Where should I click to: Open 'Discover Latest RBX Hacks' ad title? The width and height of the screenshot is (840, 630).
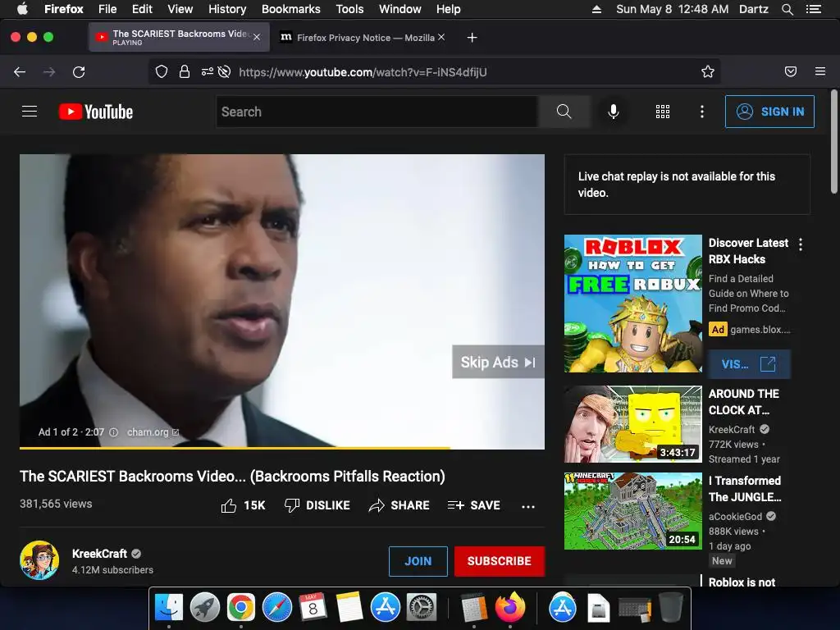click(x=748, y=251)
